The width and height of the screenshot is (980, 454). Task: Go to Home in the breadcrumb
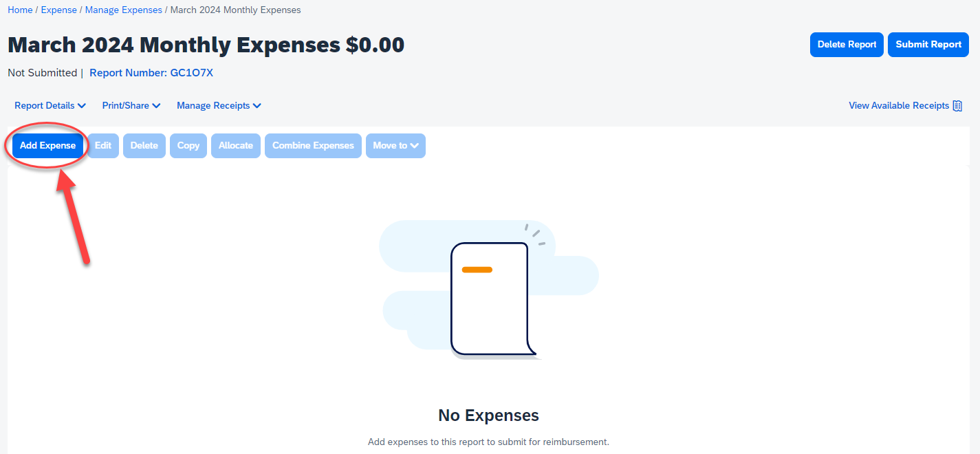[x=20, y=10]
